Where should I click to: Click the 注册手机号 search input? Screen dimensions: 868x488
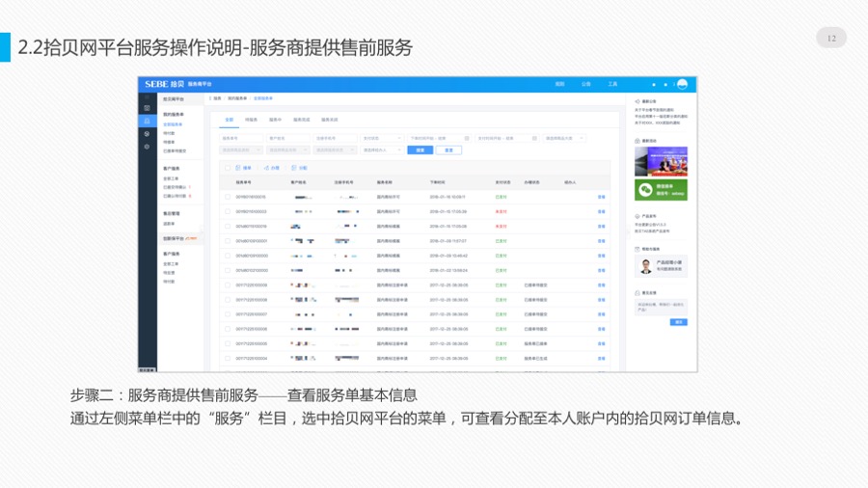pos(335,138)
